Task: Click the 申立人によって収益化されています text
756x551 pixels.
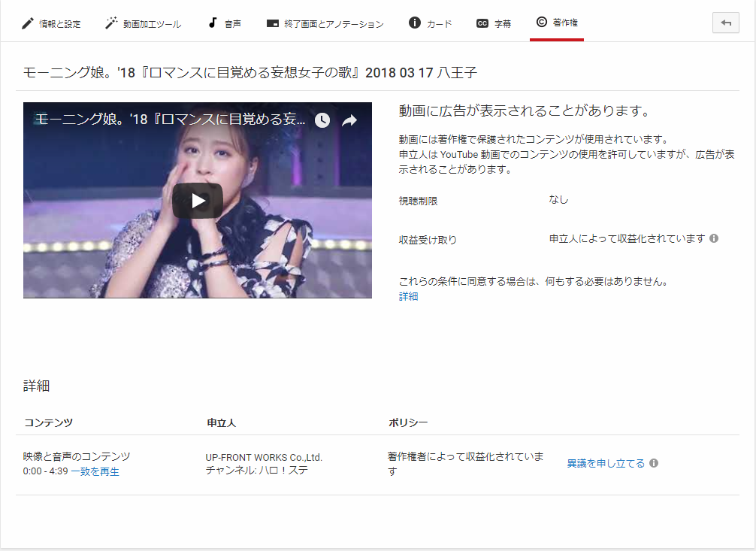Action: tap(627, 238)
